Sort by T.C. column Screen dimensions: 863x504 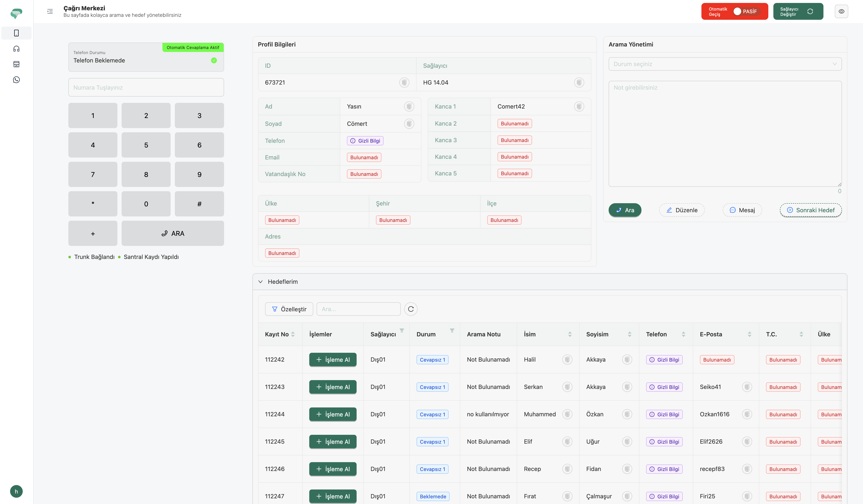[801, 334]
